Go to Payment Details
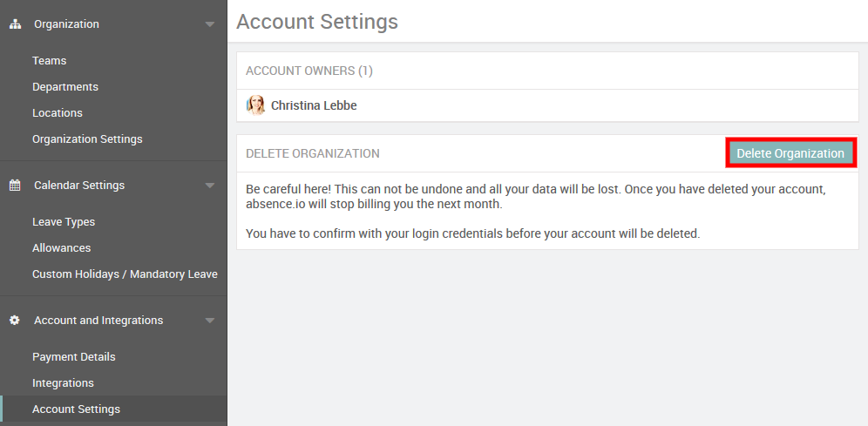This screenshot has height=426, width=868. [74, 357]
